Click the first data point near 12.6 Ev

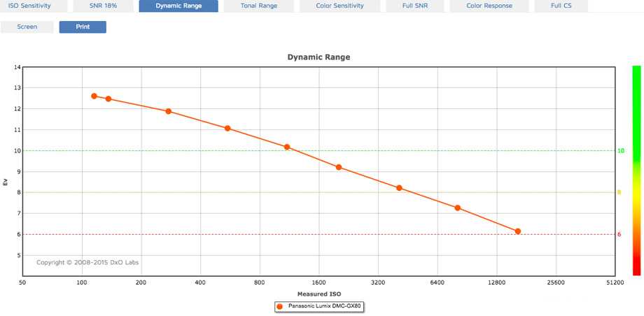tap(94, 96)
